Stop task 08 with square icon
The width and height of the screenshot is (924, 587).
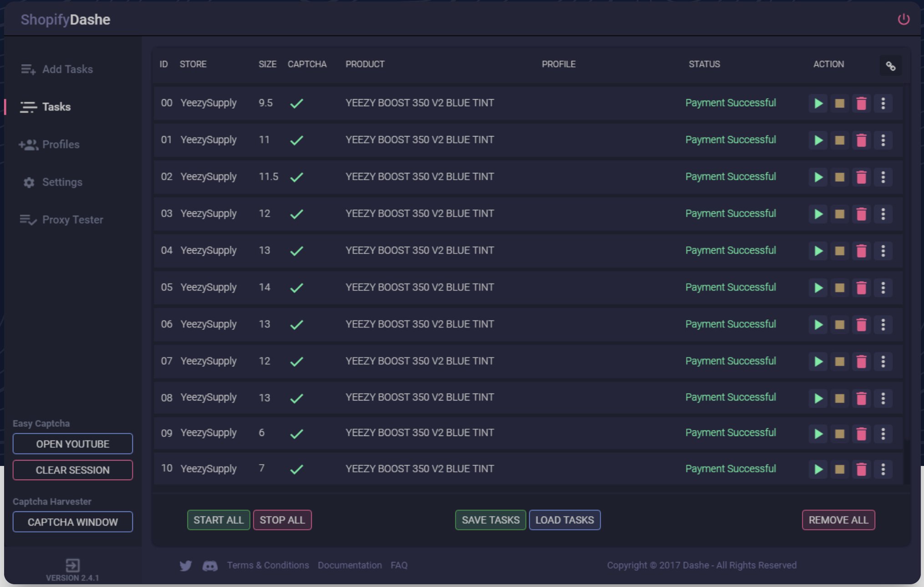click(x=840, y=398)
